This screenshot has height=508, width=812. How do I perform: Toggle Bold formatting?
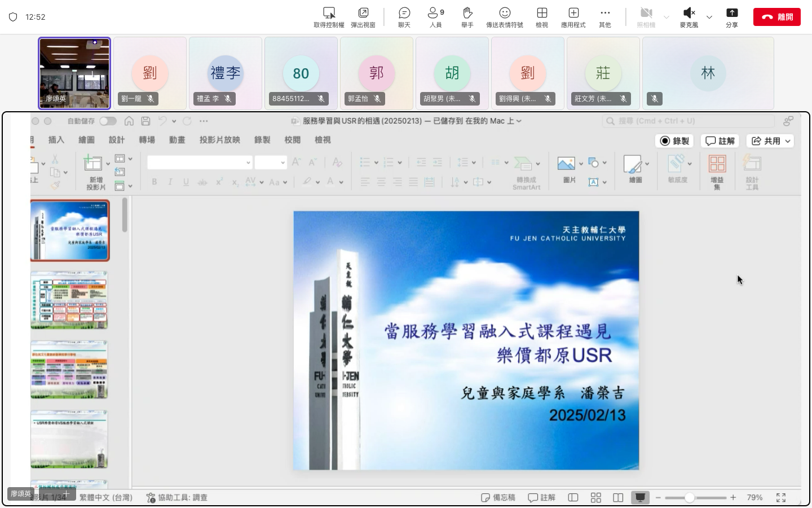coord(154,182)
